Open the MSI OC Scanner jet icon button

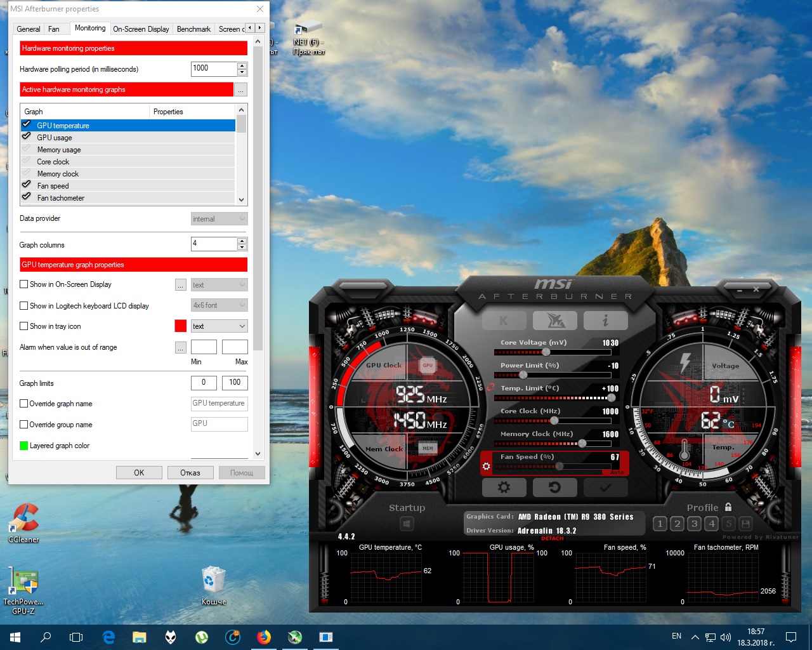click(555, 321)
